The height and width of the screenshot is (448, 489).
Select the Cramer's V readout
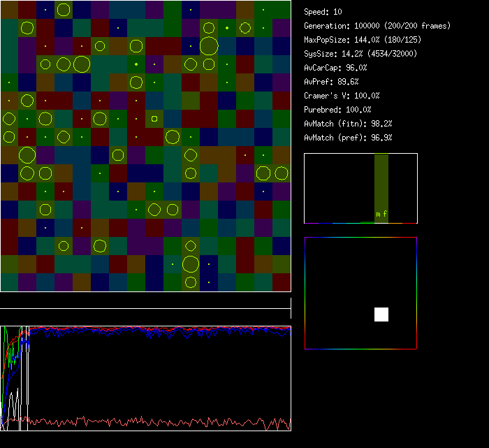342,96
